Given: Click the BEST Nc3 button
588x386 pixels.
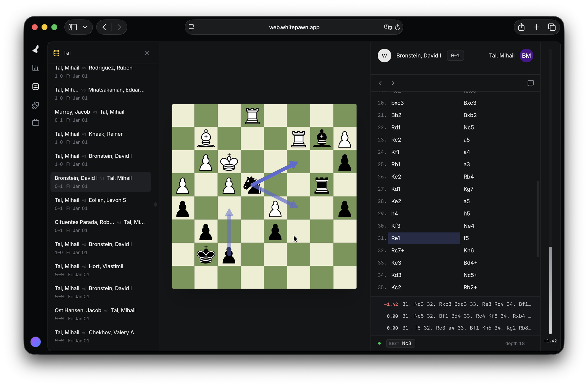Looking at the screenshot, I should click(400, 343).
